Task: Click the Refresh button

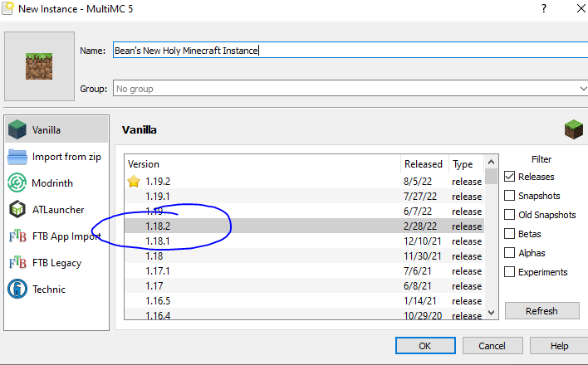Action: 541,310
